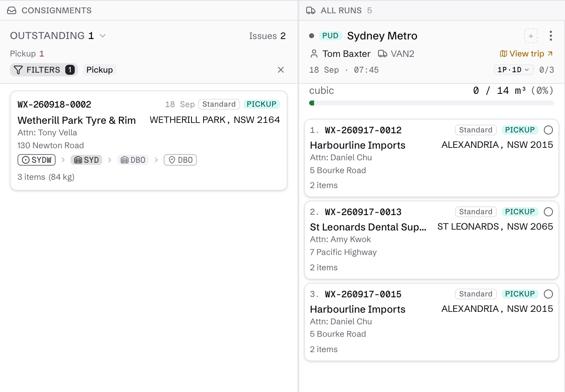Click the external arrow after View trip

coord(550,54)
